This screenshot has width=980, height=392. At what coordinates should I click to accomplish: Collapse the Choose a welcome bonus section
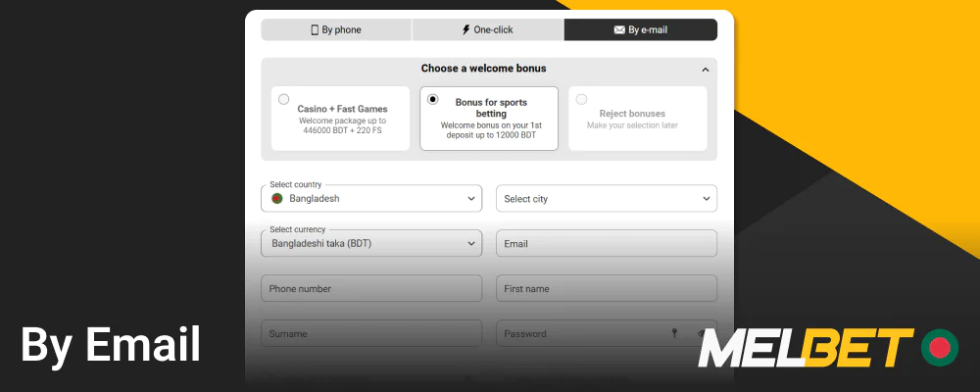706,70
